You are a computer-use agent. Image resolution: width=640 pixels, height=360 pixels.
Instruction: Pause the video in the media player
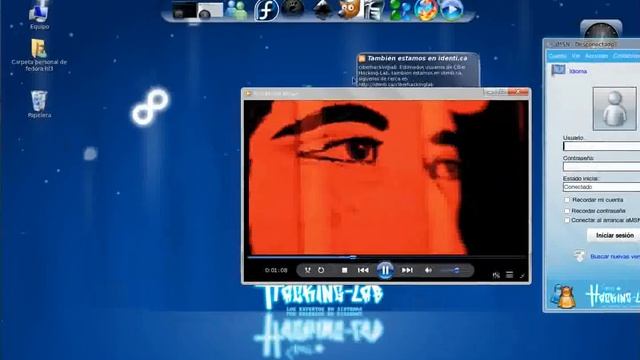[385, 270]
